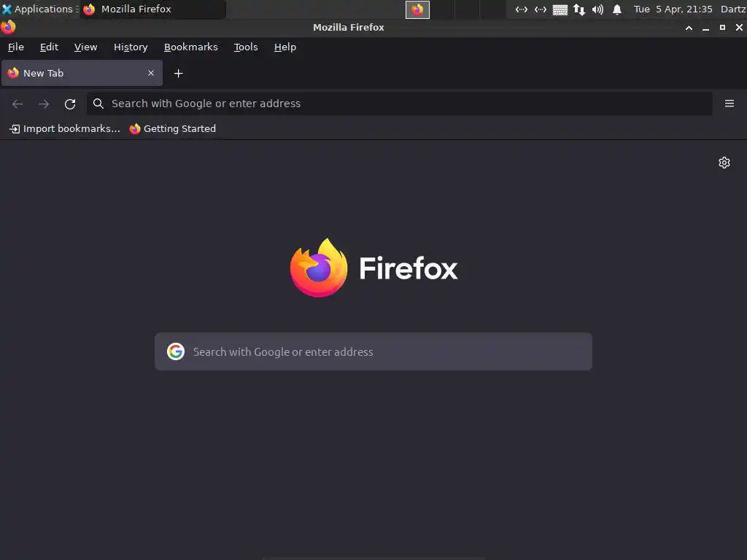The height and width of the screenshot is (560, 747).
Task: Click the date and time clock
Action: coord(673,9)
